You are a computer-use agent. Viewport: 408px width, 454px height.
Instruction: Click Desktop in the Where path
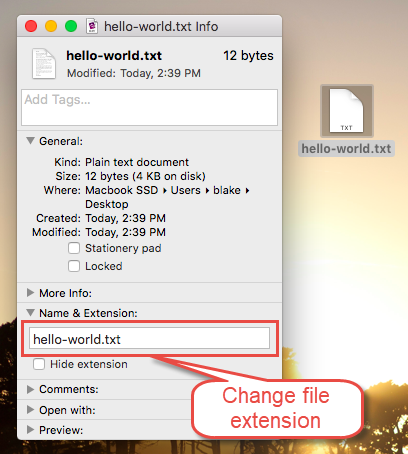coord(107,204)
